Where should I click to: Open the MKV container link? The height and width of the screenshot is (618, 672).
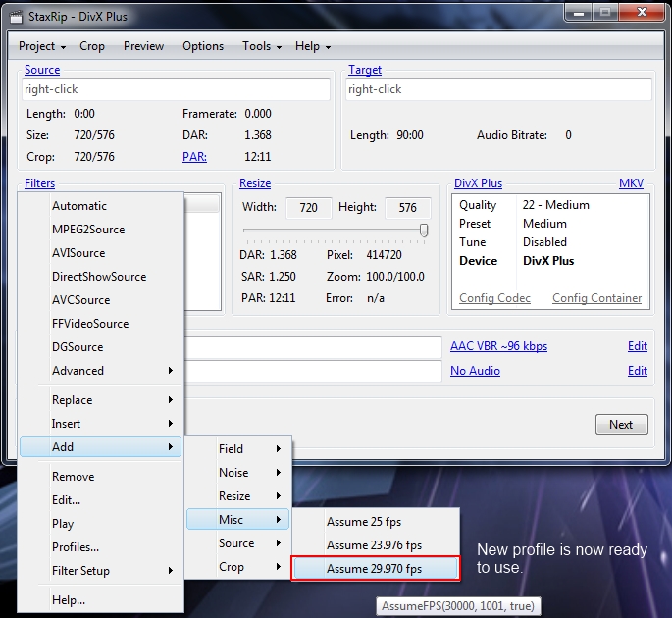click(631, 183)
